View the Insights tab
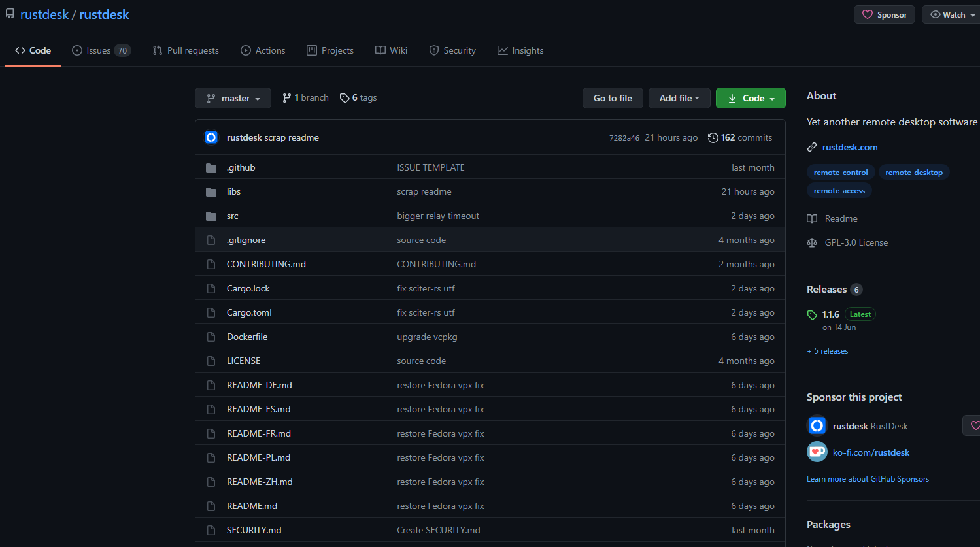The image size is (980, 547). [x=520, y=50]
